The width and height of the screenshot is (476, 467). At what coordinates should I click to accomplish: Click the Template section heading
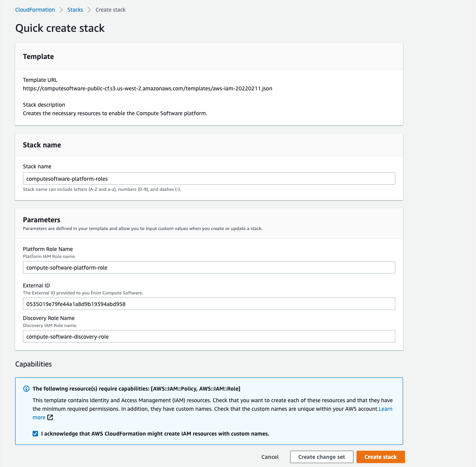[38, 57]
